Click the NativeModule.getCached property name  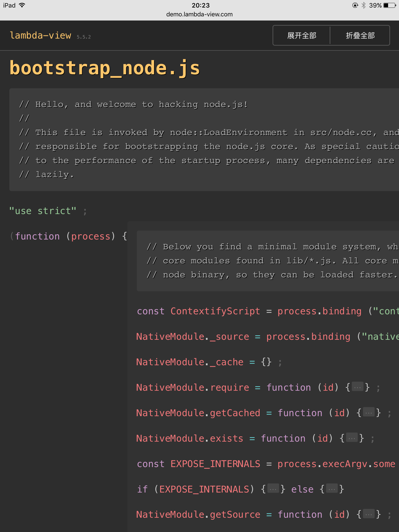click(235, 413)
